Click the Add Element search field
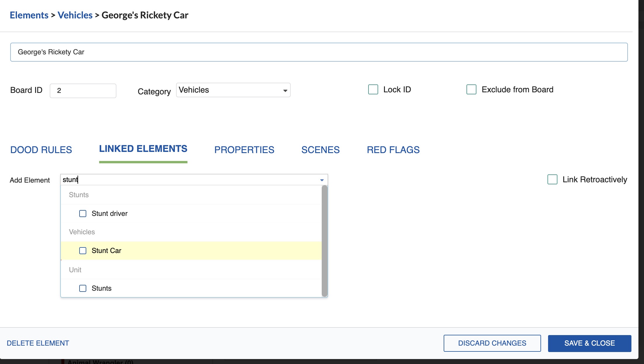 (x=190, y=180)
